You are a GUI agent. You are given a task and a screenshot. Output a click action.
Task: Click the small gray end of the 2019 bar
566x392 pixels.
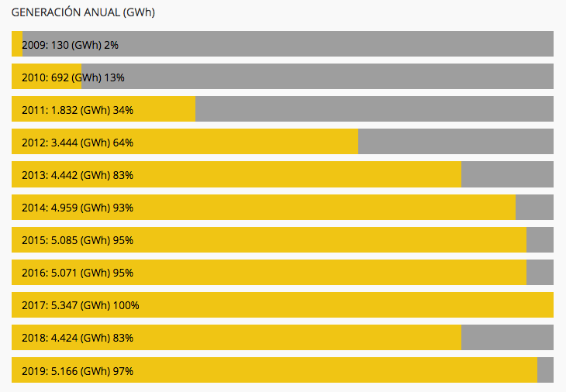point(545,370)
